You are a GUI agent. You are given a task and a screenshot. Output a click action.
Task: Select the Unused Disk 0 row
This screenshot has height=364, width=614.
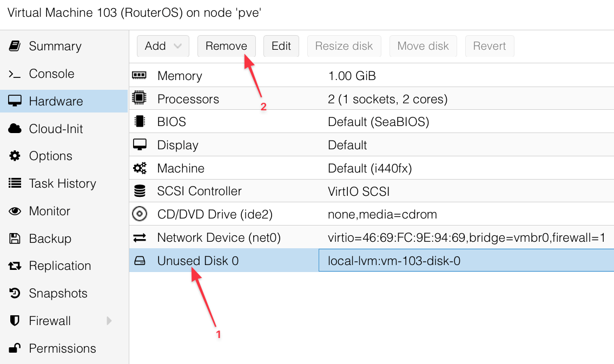tap(372, 261)
